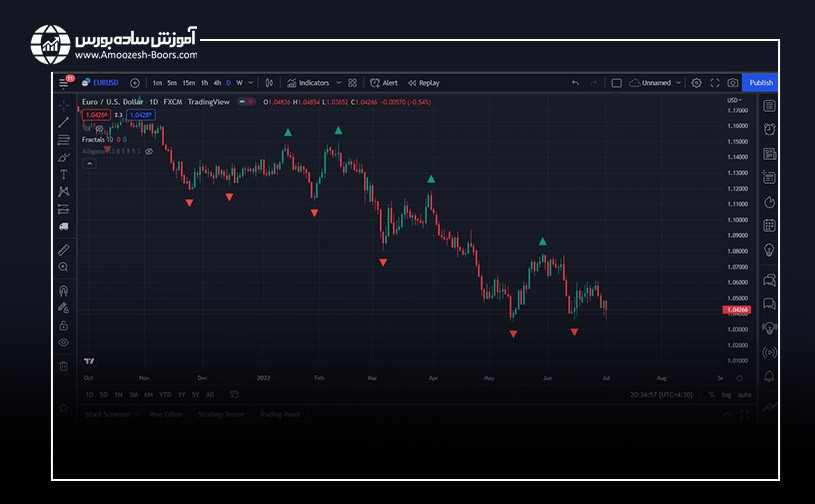Screen dimensions: 815x504
Task: Take a chart snapshot with camera icon
Action: pos(733,83)
